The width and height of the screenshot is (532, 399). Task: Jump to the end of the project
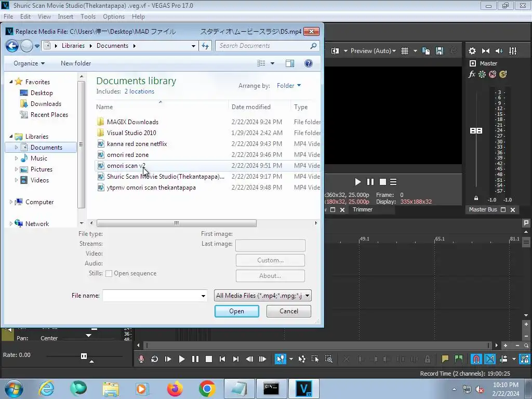[x=236, y=359]
